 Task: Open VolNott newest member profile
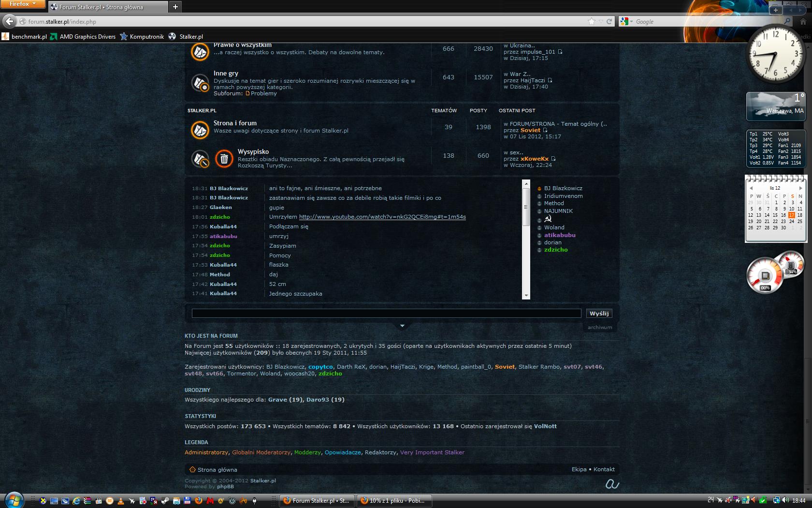(x=545, y=426)
